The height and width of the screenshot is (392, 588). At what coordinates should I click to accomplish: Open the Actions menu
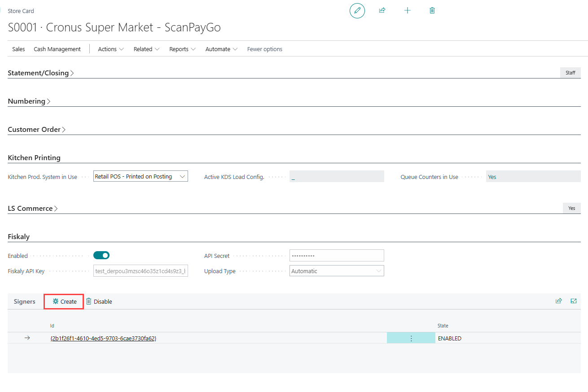[111, 49]
